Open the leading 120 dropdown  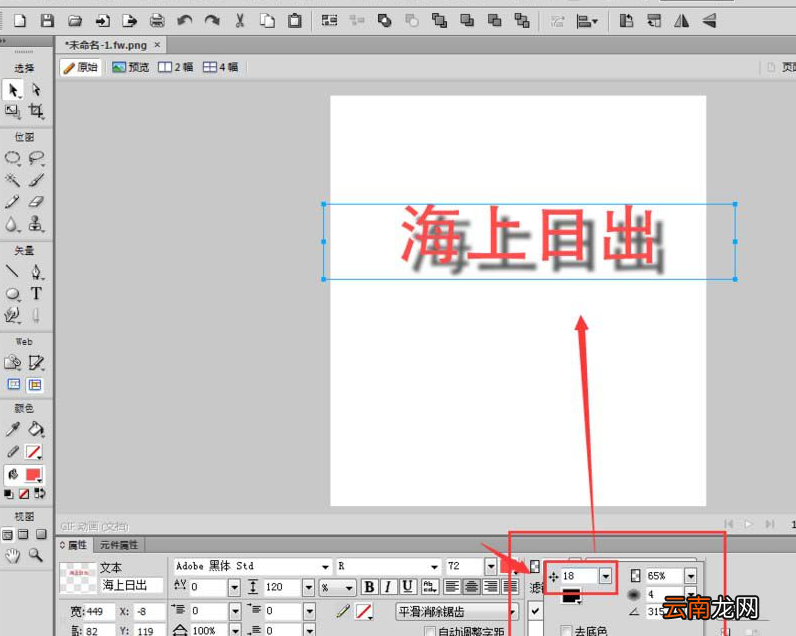click(x=309, y=587)
